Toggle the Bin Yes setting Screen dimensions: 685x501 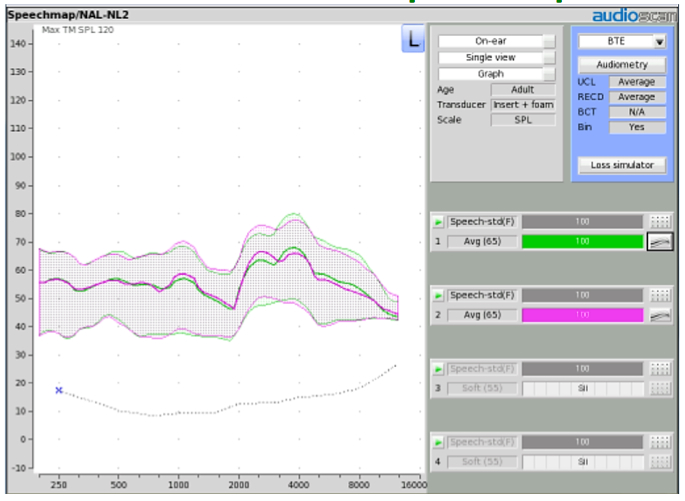[x=637, y=127]
